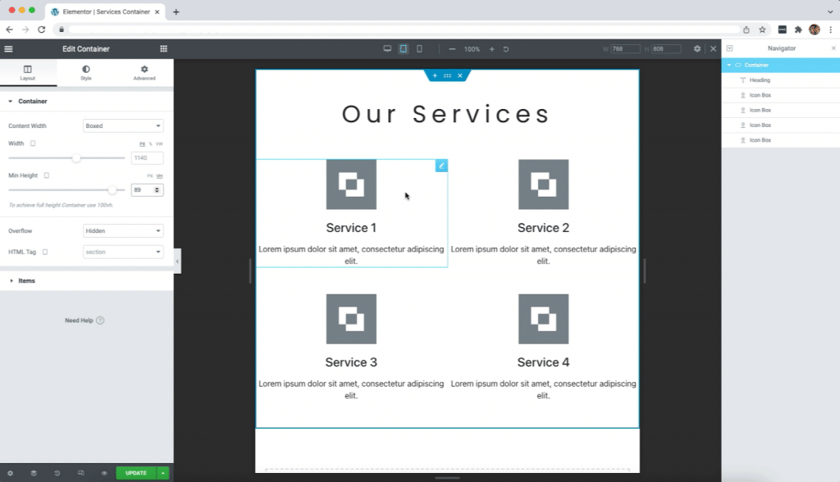Image resolution: width=840 pixels, height=482 pixels.
Task: Expand the Items section
Action: coord(27,281)
